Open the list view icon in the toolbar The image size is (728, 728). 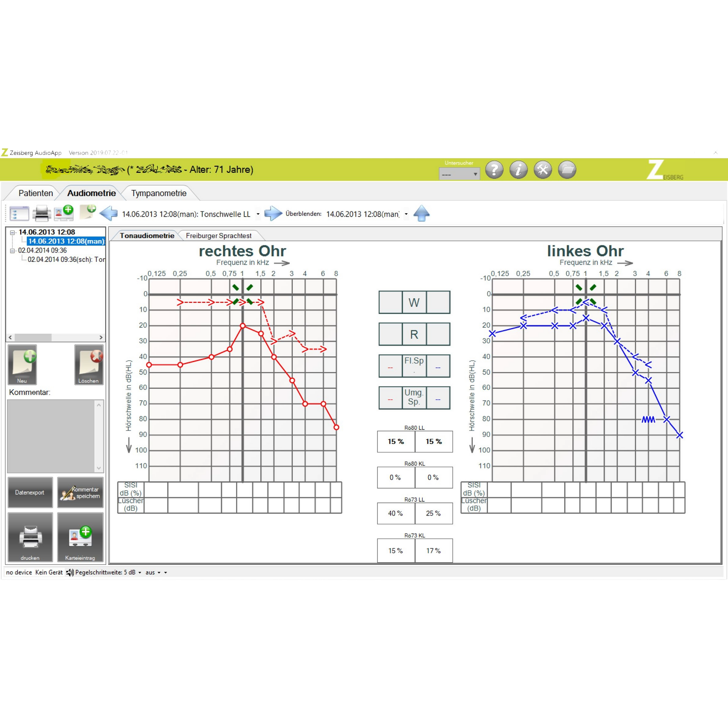pyautogui.click(x=19, y=214)
